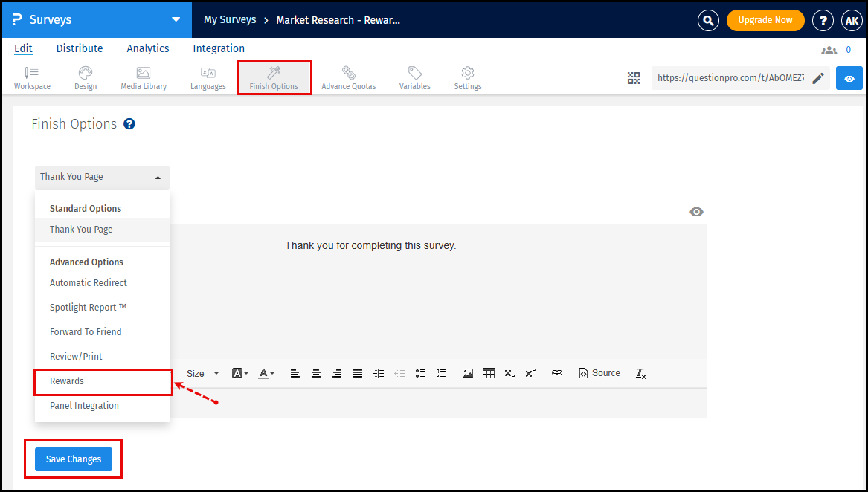This screenshot has height=492, width=868.
Task: Select Rewards from the options list
Action: point(67,381)
